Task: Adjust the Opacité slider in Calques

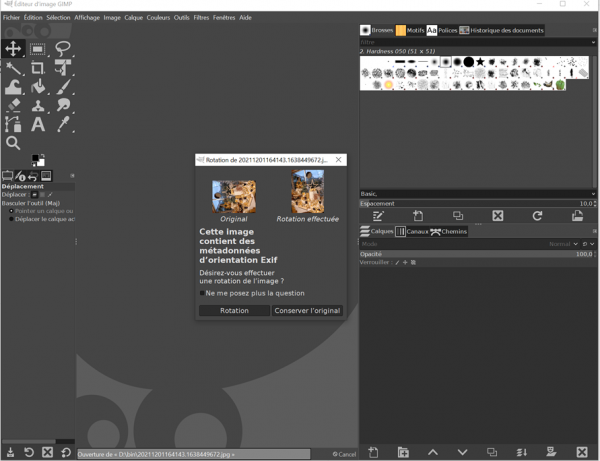Action: click(x=476, y=254)
